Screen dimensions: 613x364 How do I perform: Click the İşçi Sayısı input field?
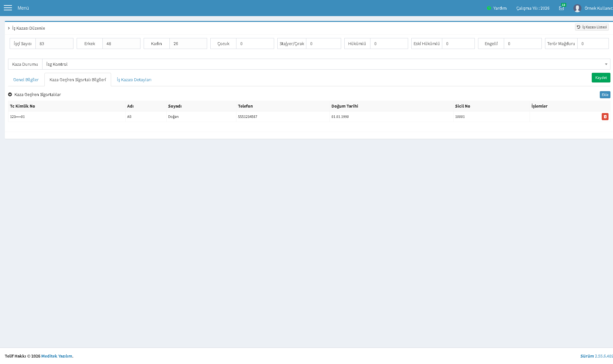coord(54,43)
